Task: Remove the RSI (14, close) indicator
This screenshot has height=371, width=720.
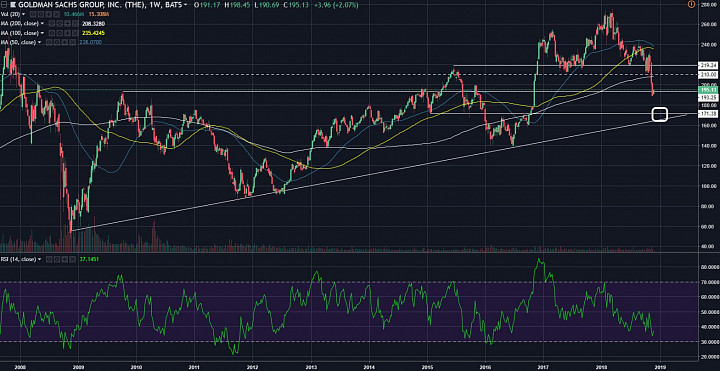Action: pos(72,259)
